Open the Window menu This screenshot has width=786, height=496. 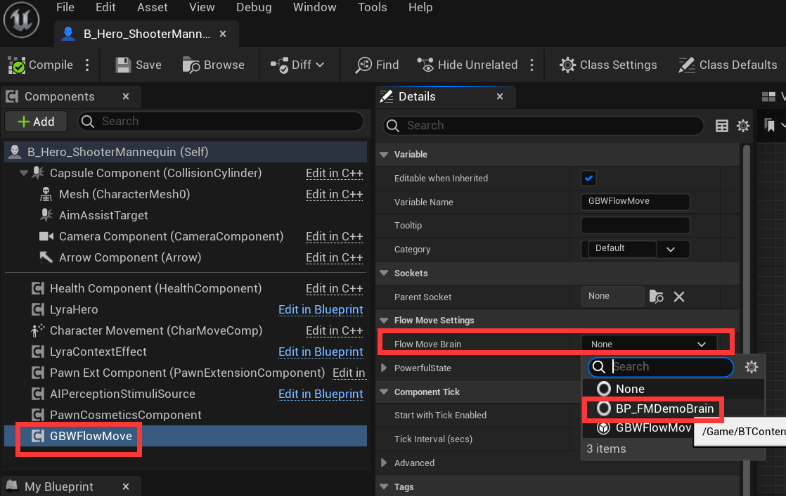pyautogui.click(x=314, y=8)
